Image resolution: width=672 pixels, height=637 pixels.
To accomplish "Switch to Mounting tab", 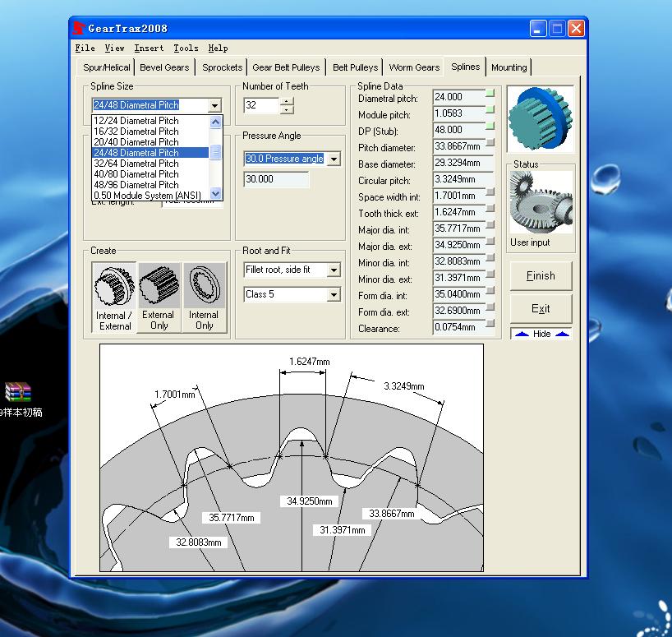I will [x=509, y=67].
